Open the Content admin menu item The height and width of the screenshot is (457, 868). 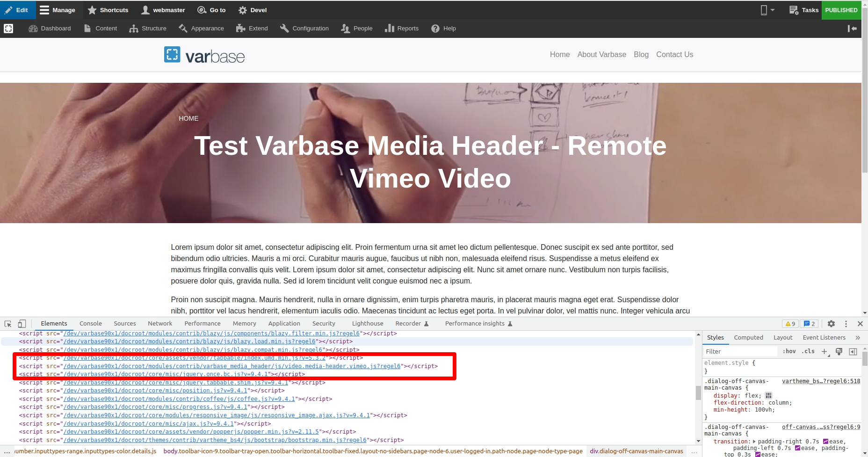pyautogui.click(x=101, y=29)
